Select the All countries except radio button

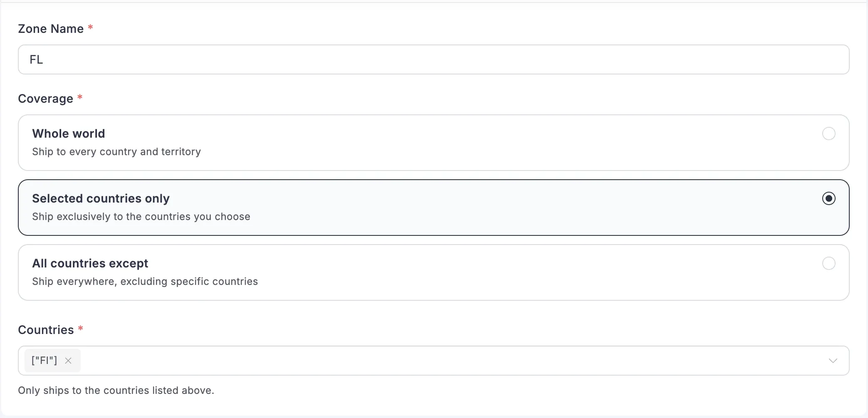828,263
